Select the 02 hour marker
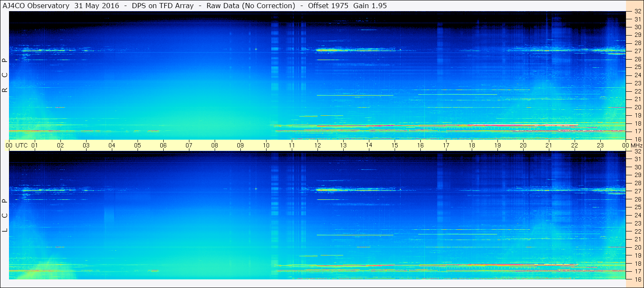644x288 pixels. pos(60,145)
